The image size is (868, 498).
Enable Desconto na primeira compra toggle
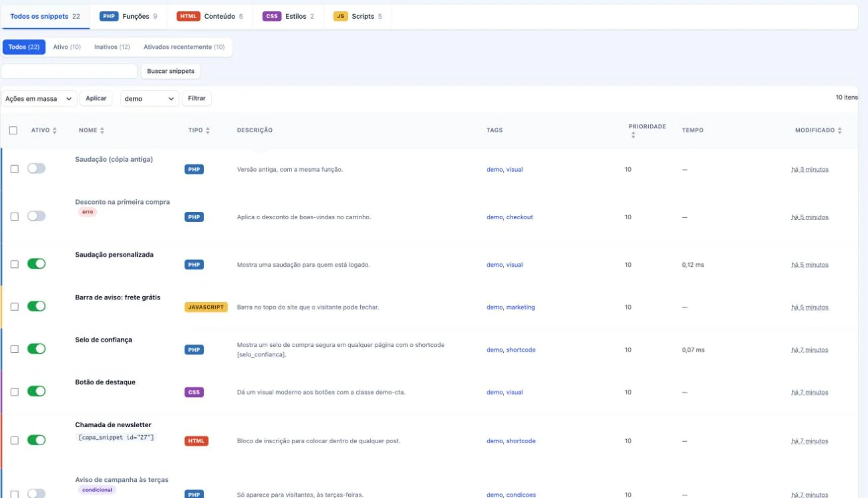coord(36,217)
